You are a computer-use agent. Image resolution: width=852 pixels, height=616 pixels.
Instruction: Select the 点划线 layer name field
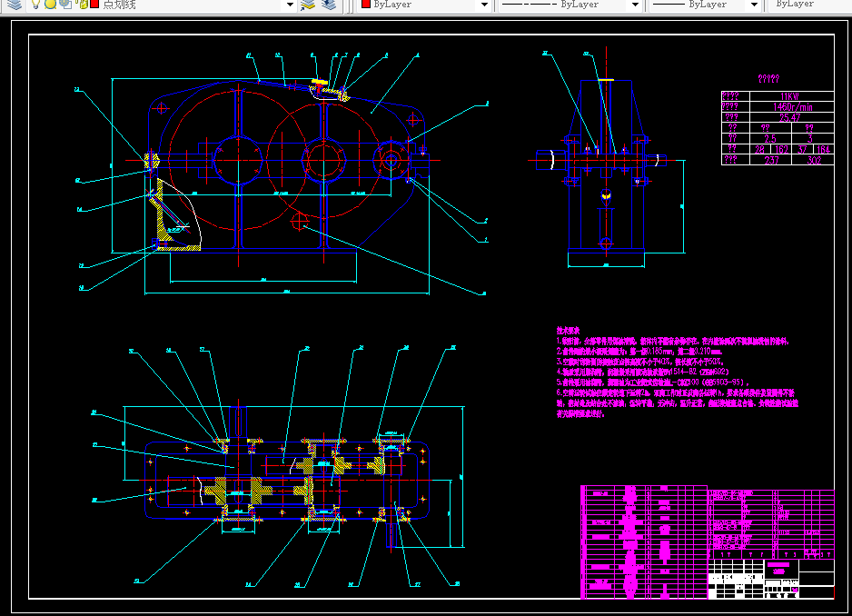click(x=120, y=5)
